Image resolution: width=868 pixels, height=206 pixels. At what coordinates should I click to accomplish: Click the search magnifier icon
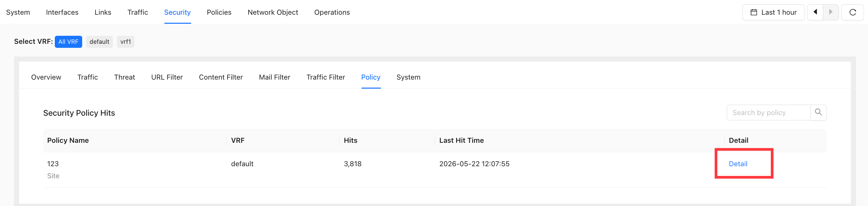point(818,113)
